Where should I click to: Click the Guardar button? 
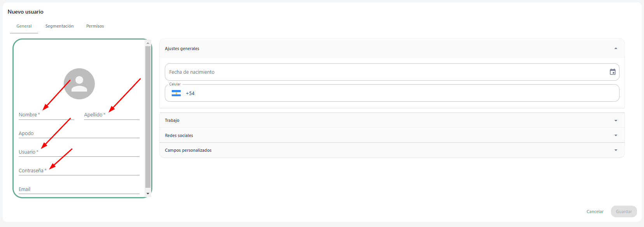pyautogui.click(x=624, y=211)
